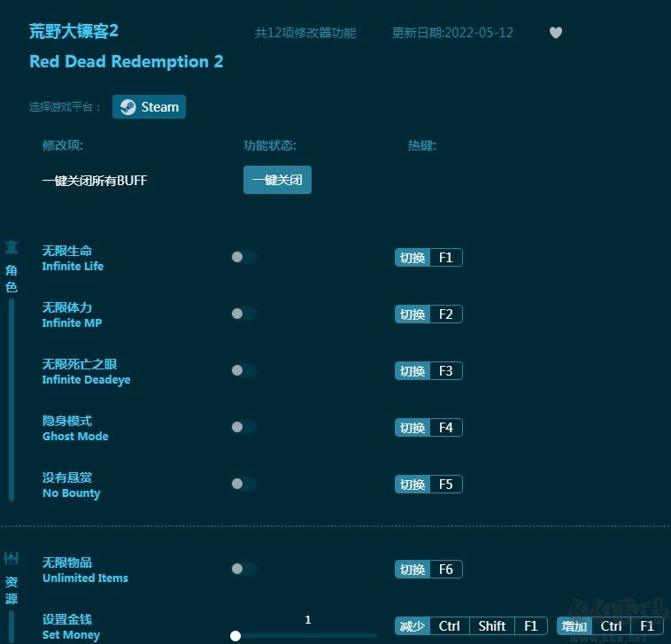Click the Infinite Deadeye label
The image size is (671, 644).
point(86,380)
